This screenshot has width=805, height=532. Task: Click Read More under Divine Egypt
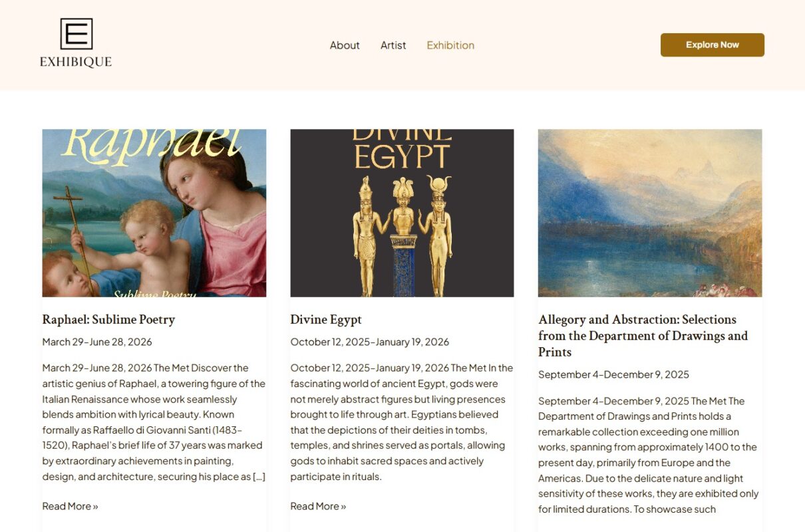tap(318, 506)
